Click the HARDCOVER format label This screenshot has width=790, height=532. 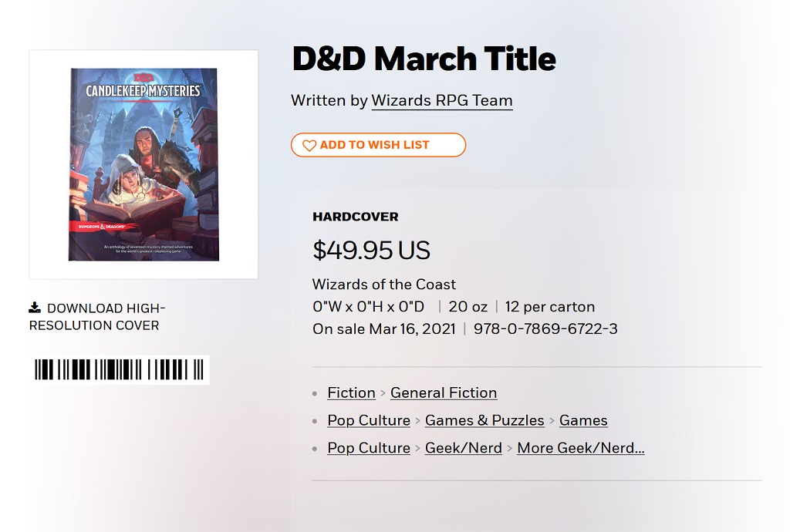(355, 217)
